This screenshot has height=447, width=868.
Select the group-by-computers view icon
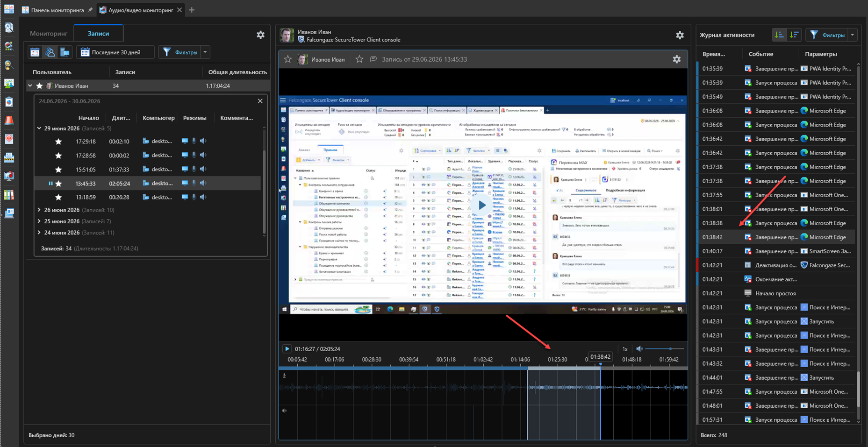pos(65,52)
